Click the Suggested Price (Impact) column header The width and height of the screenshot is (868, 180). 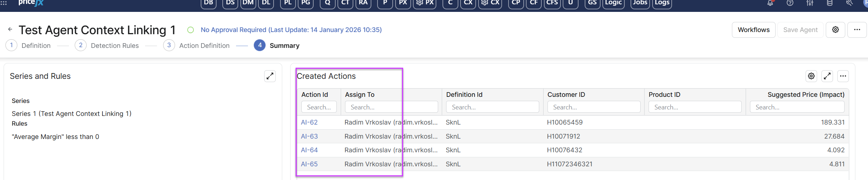806,95
